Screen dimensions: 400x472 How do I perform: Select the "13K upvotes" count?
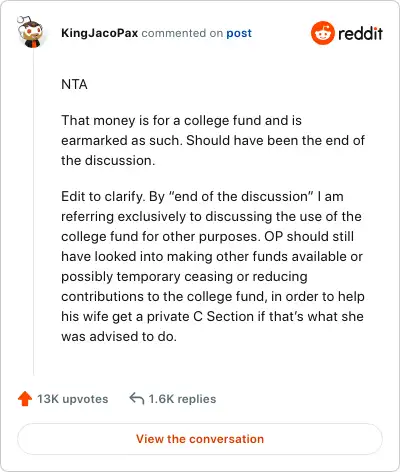pos(73,399)
